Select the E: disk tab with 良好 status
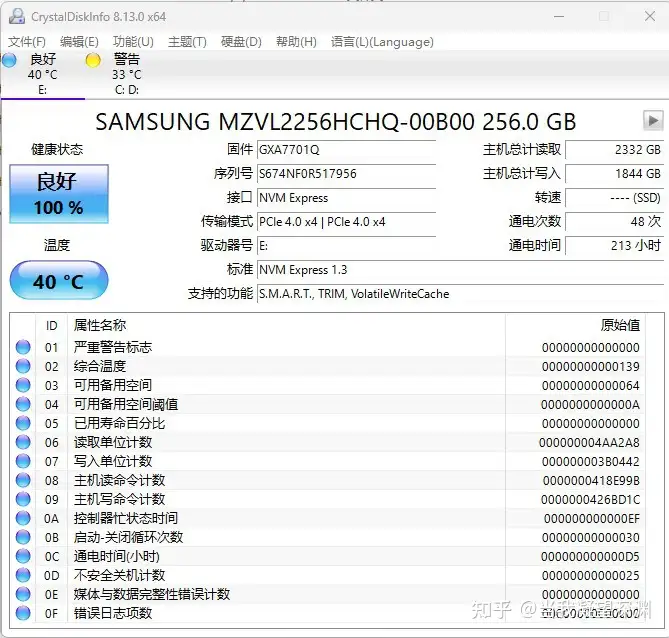669x638 pixels. 43,74
